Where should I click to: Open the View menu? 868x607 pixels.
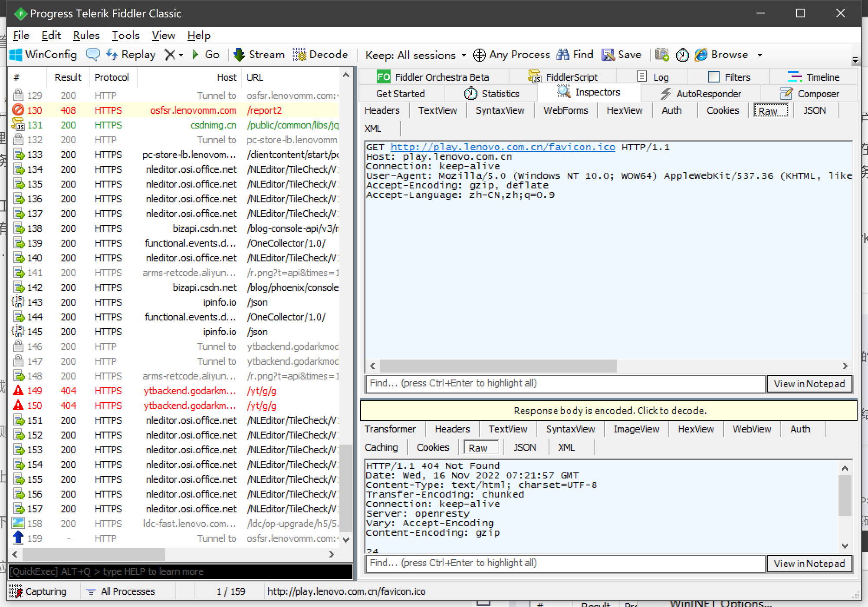click(163, 36)
